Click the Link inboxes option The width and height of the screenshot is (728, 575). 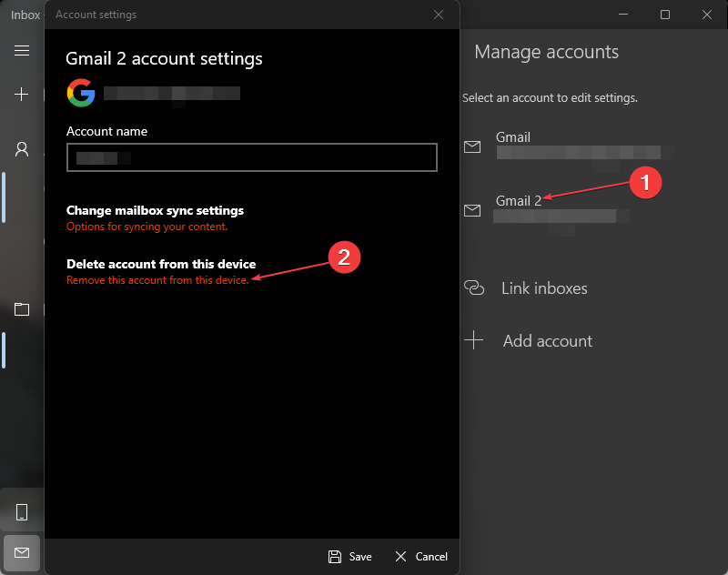pyautogui.click(x=544, y=288)
